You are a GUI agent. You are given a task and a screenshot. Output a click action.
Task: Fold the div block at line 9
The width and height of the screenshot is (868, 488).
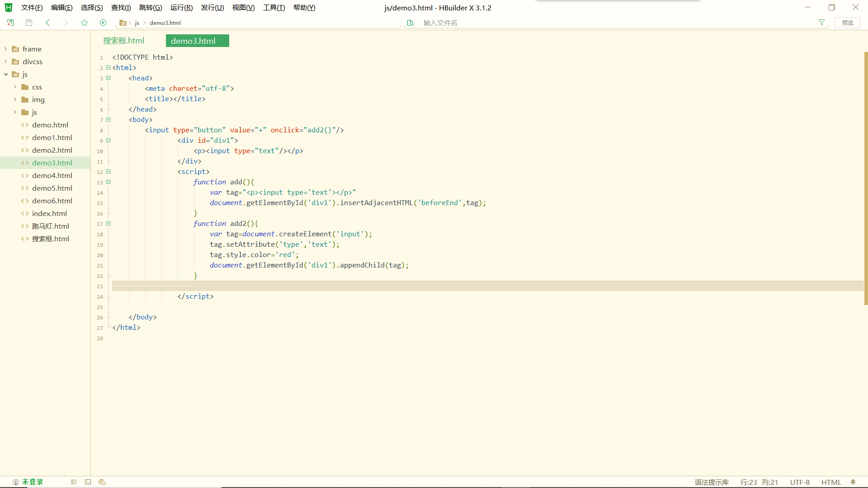(x=108, y=141)
